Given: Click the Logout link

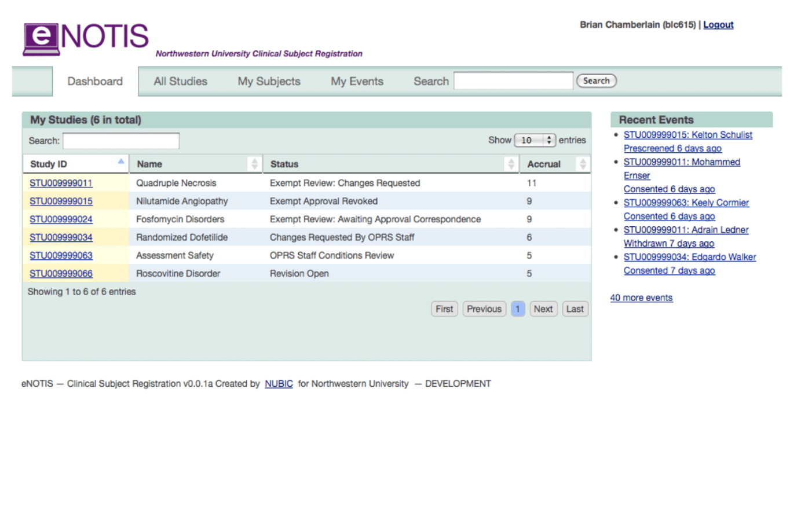Looking at the screenshot, I should tap(718, 24).
